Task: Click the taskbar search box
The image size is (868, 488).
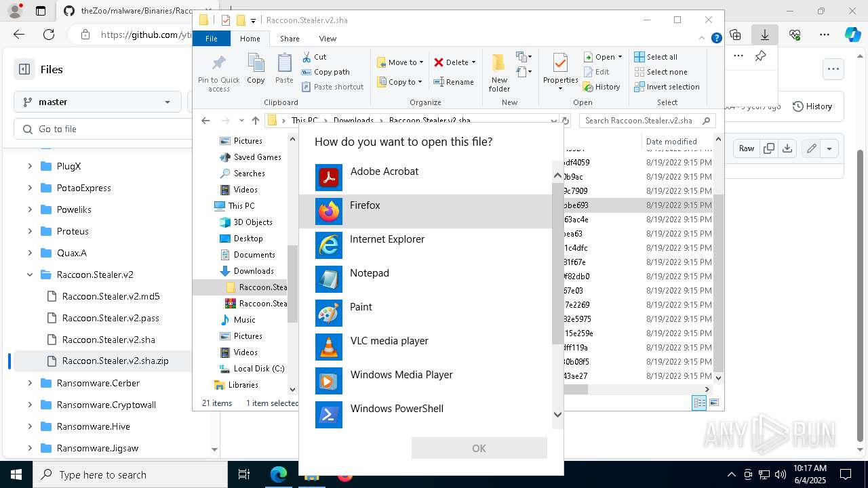Action: [x=130, y=474]
